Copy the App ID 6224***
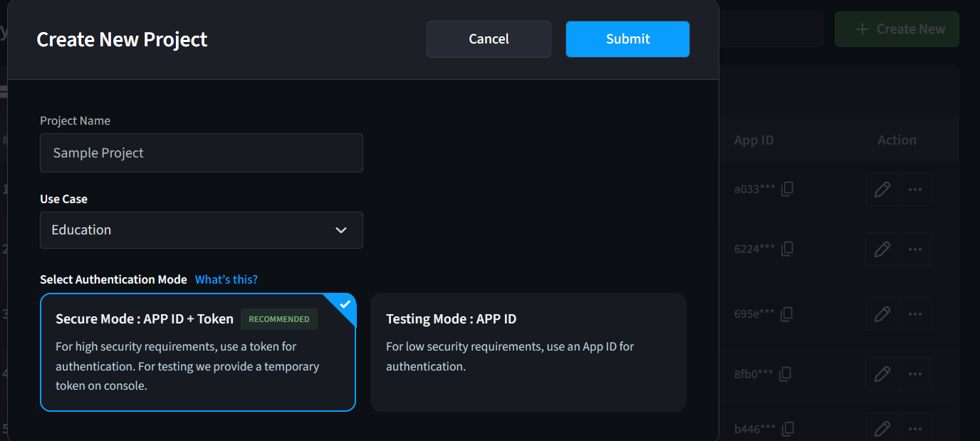Image resolution: width=980 pixels, height=441 pixels. tap(787, 249)
